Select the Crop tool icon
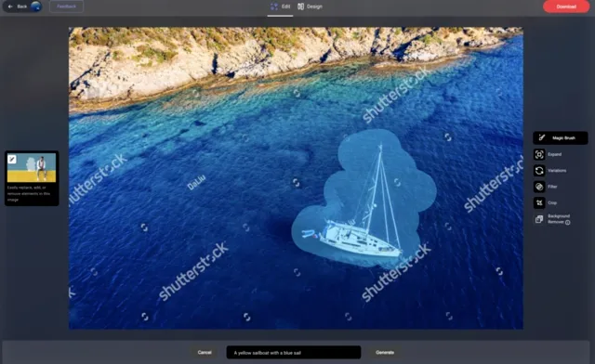The width and height of the screenshot is (595, 364). 539,202
